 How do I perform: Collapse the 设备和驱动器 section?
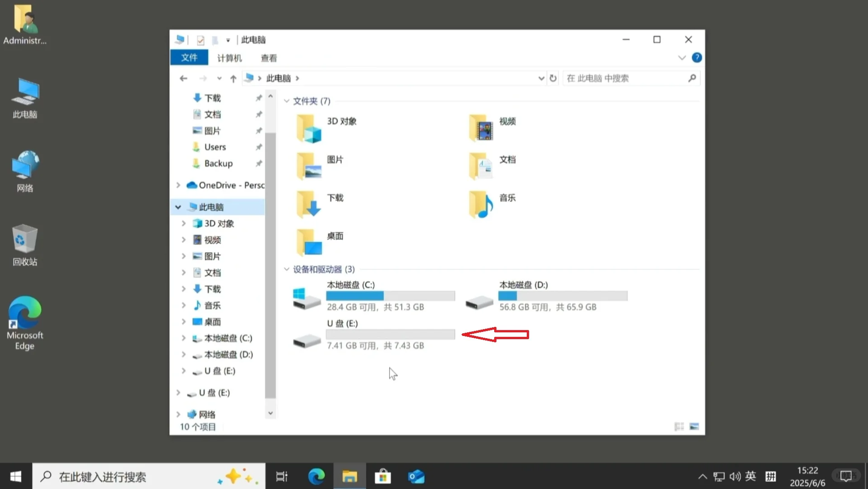286,269
